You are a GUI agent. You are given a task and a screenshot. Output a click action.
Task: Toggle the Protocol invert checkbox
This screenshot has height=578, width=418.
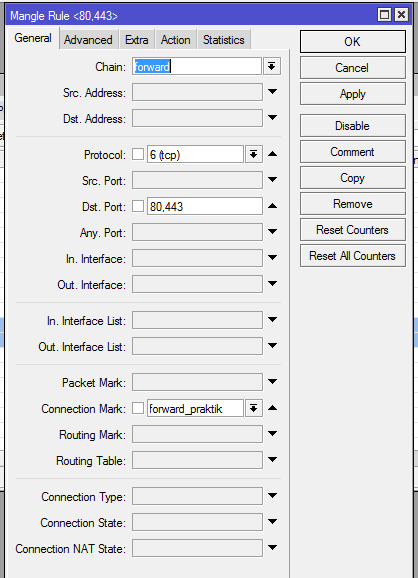138,154
